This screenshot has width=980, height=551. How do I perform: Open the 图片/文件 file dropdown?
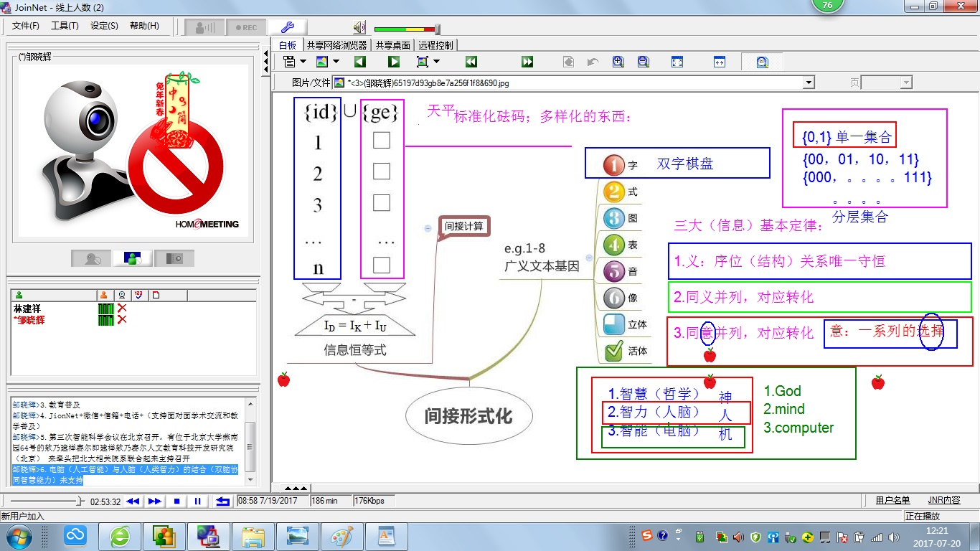809,83
